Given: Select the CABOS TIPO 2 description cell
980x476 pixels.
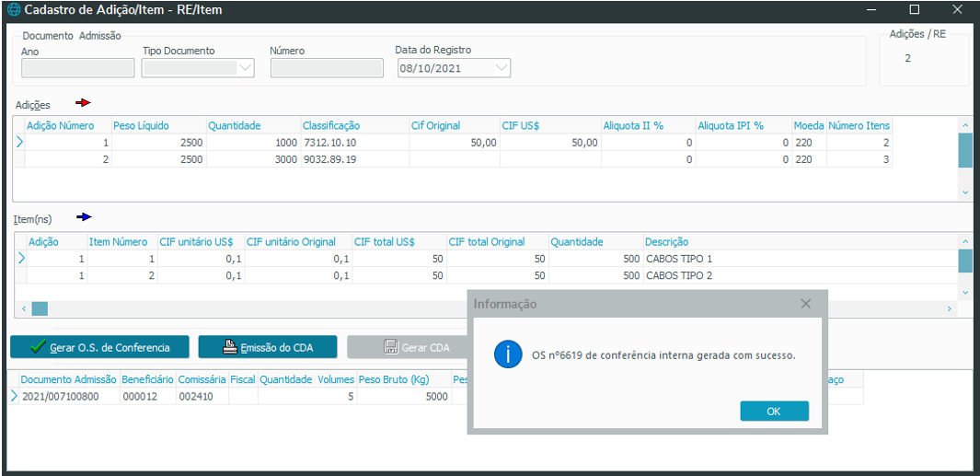Looking at the screenshot, I should 800,275.
